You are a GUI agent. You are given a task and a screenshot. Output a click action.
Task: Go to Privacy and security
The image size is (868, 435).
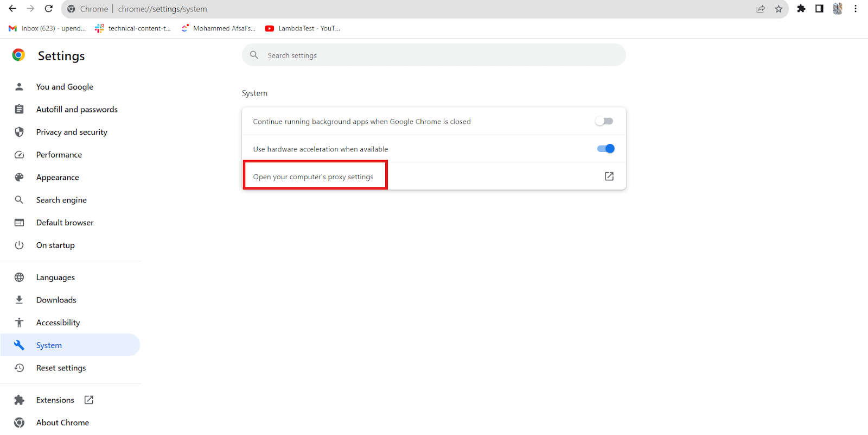point(71,132)
